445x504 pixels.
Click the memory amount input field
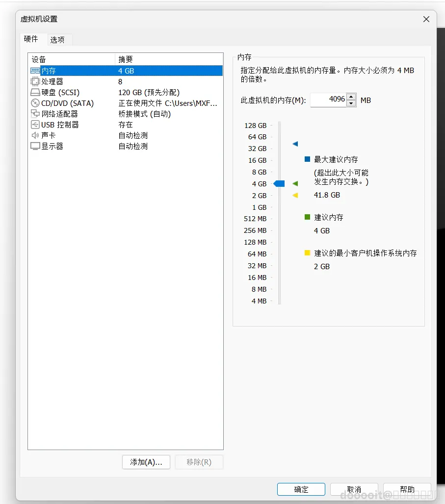pos(330,99)
